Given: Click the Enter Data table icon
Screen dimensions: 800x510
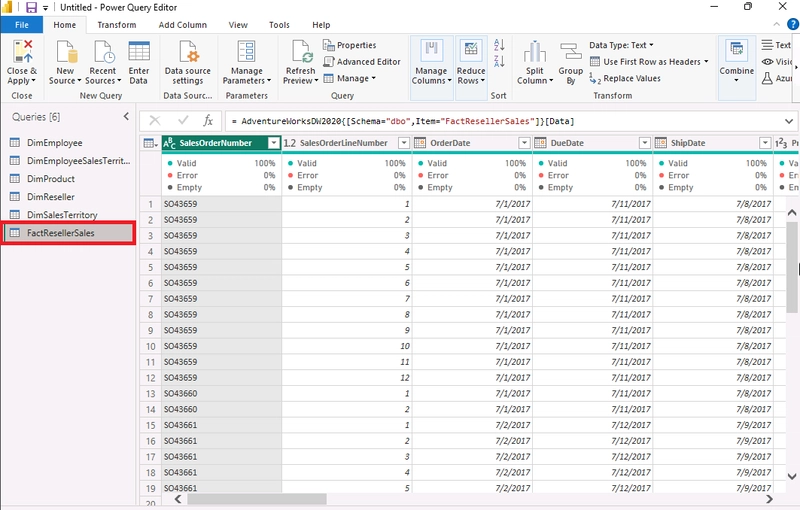Looking at the screenshot, I should (139, 52).
